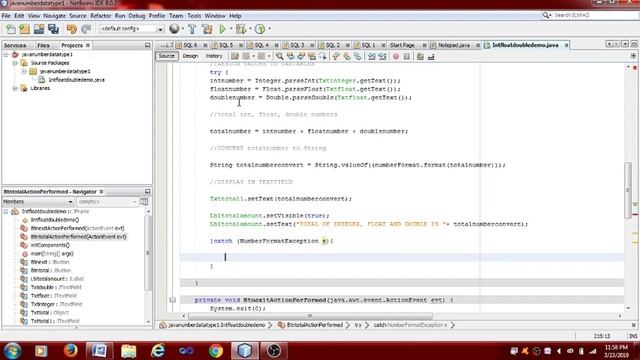Click the Shift Line Left editor icon
The height and width of the screenshot is (360, 640).
coord(371,57)
